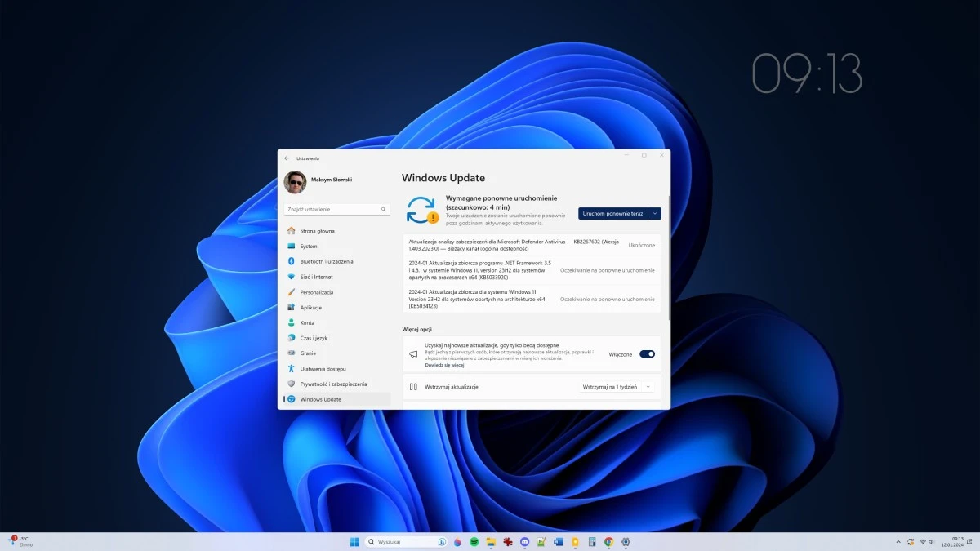The image size is (980, 551).
Task: Click the Znajdź ustawienie search field
Action: tap(335, 208)
